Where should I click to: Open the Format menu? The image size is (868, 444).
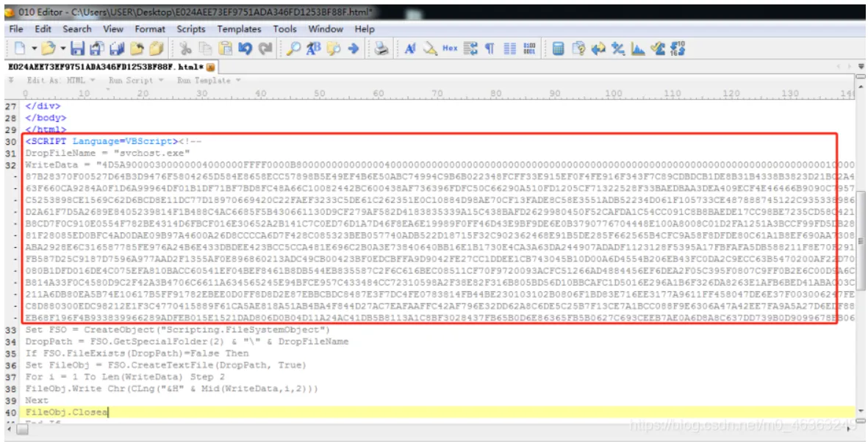pyautogui.click(x=150, y=29)
